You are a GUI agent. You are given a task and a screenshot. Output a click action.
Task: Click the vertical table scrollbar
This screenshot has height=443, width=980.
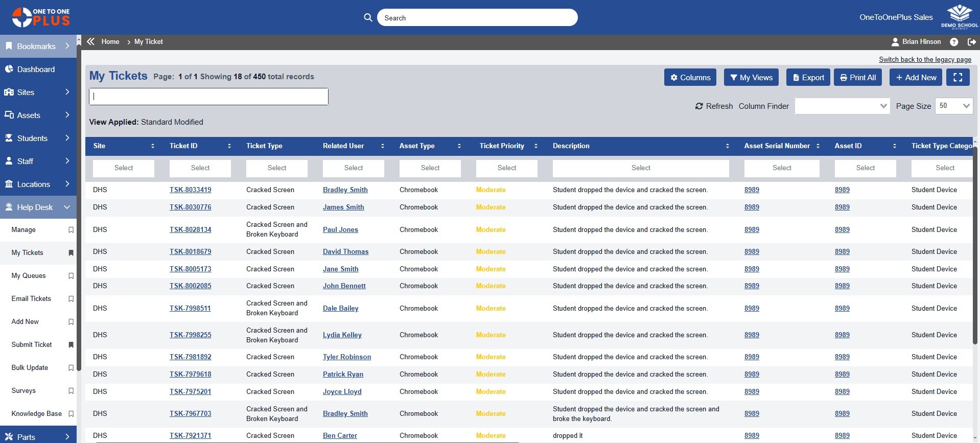(975, 245)
